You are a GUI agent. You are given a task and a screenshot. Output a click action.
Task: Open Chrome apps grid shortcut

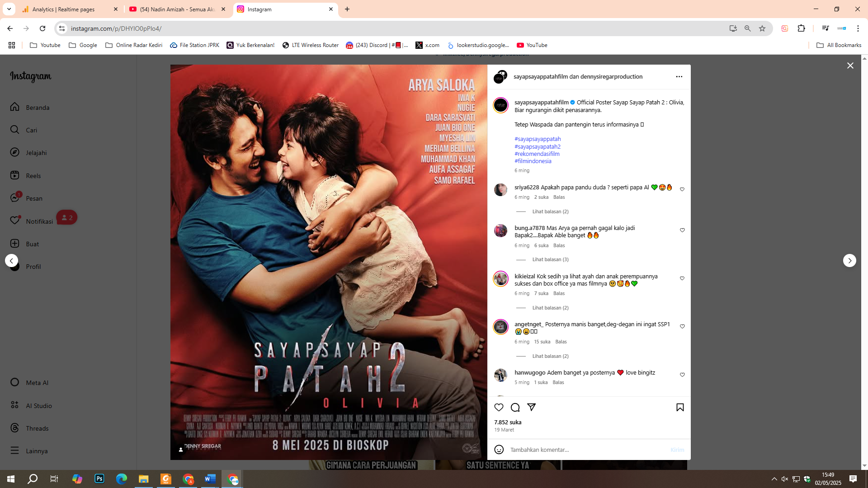(12, 45)
